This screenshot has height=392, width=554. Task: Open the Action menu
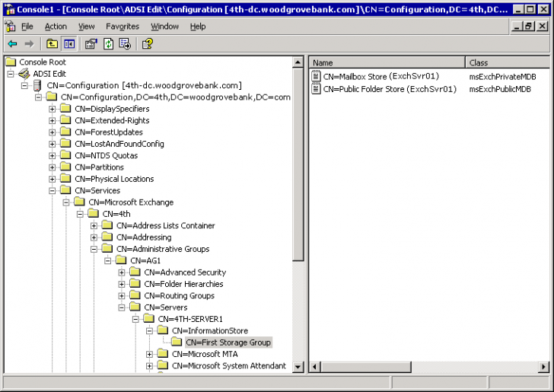click(56, 27)
